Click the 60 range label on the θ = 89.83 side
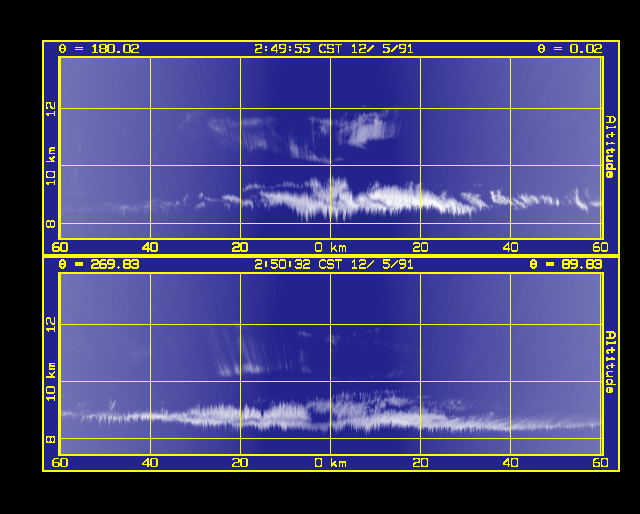Viewport: 640px width, 514px height. pyautogui.click(x=600, y=463)
